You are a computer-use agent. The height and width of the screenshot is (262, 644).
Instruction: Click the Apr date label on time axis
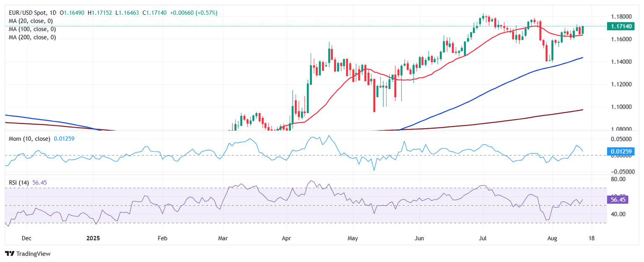286,238
